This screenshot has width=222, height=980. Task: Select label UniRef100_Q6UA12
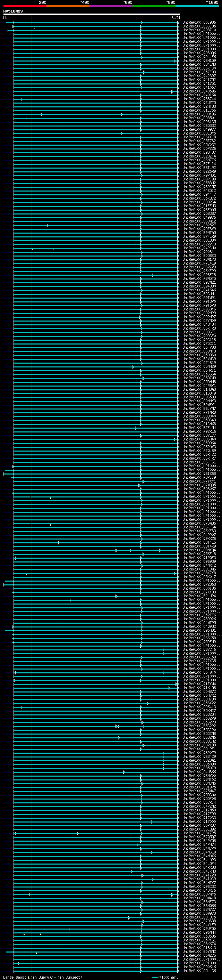(x=199, y=221)
